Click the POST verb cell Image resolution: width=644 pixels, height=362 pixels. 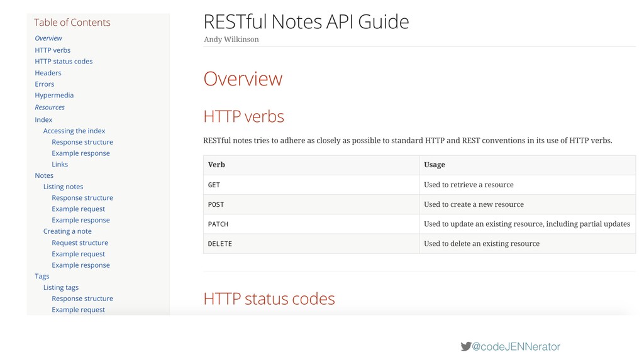pos(311,204)
